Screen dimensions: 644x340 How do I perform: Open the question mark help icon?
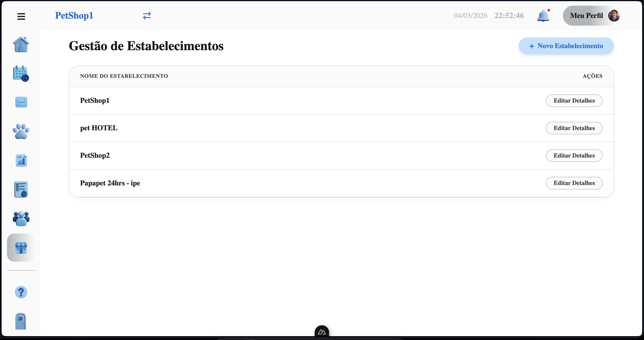point(21,292)
